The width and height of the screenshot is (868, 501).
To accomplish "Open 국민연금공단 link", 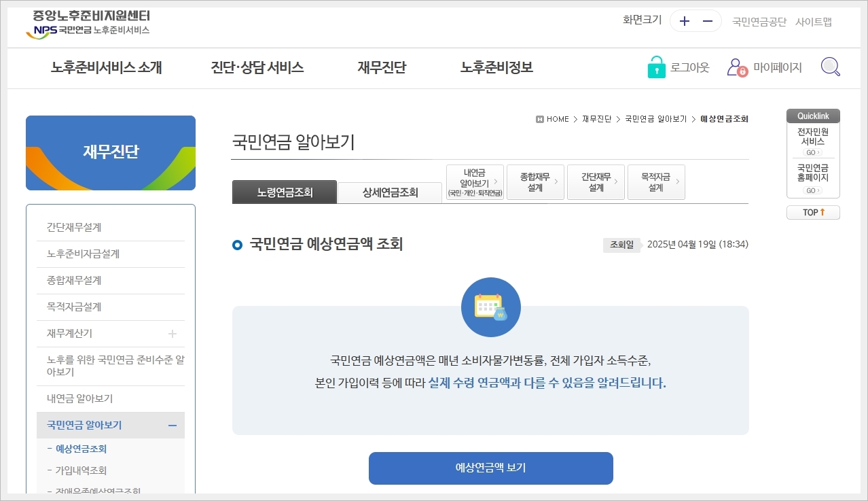I will (x=759, y=22).
